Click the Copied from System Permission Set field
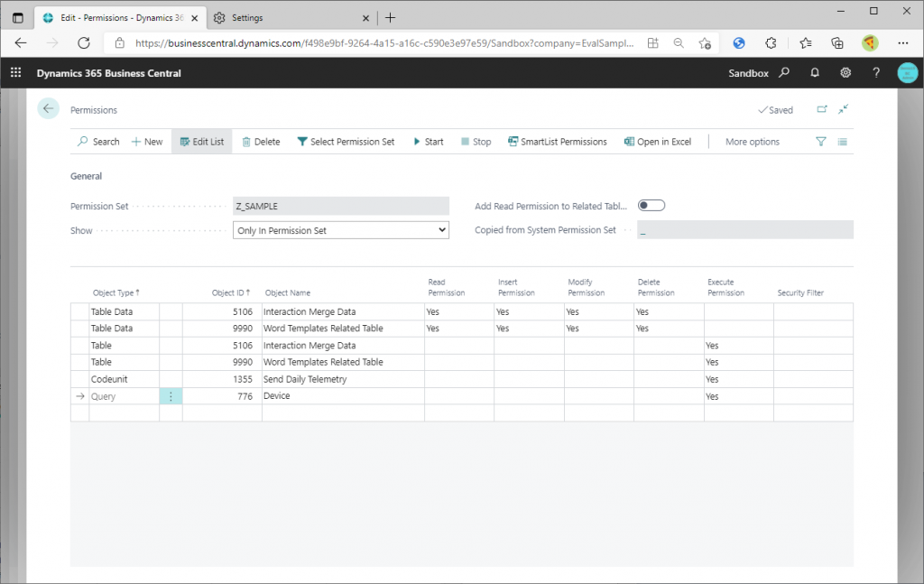This screenshot has width=924, height=584. (x=744, y=230)
